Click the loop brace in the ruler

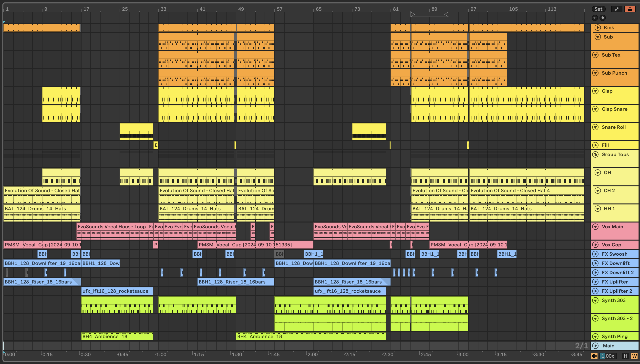point(429,14)
